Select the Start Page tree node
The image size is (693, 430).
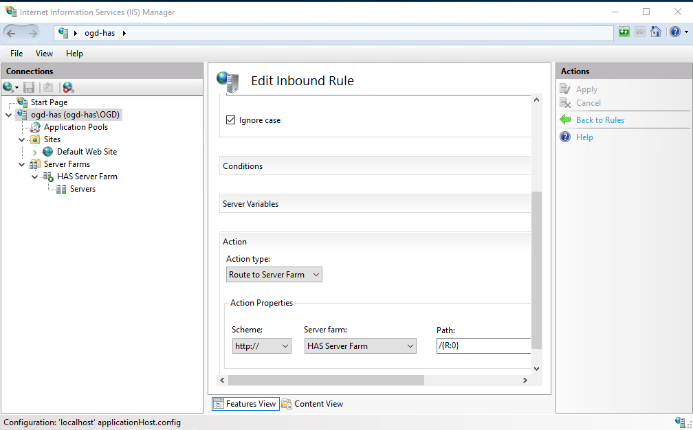click(49, 102)
